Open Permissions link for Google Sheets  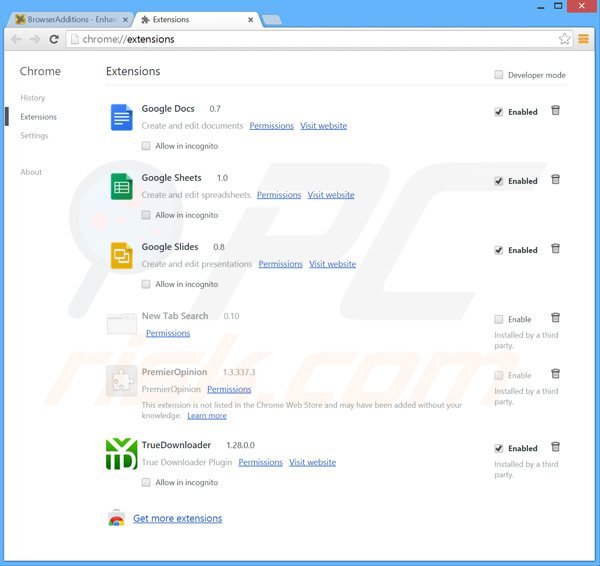(x=279, y=195)
